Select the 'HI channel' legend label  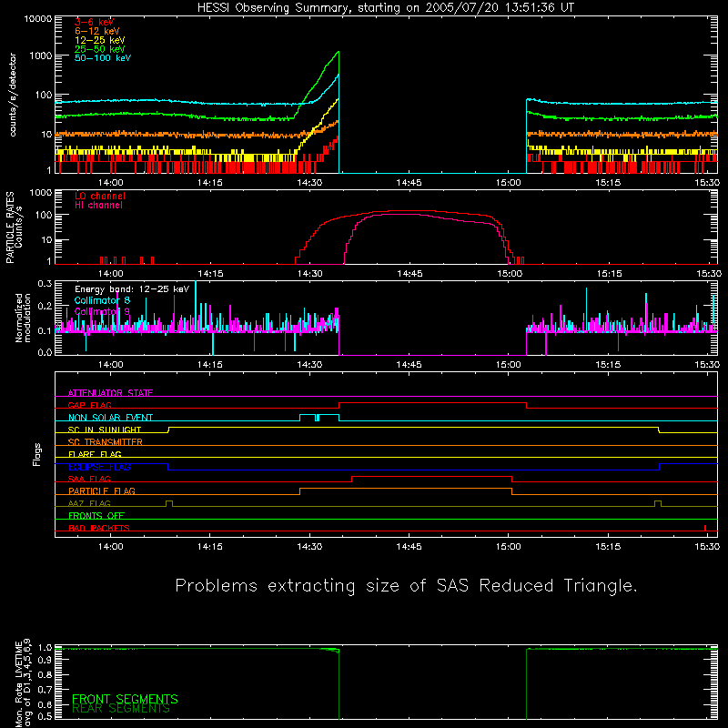click(98, 206)
